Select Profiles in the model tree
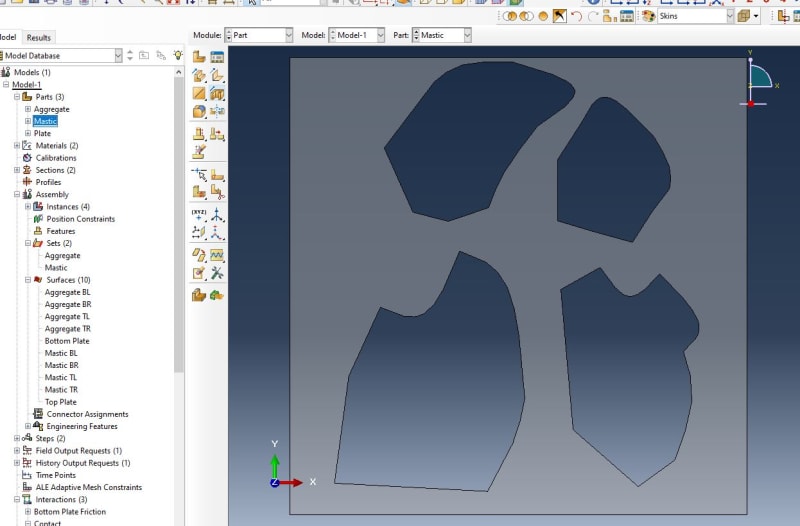 pyautogui.click(x=48, y=182)
